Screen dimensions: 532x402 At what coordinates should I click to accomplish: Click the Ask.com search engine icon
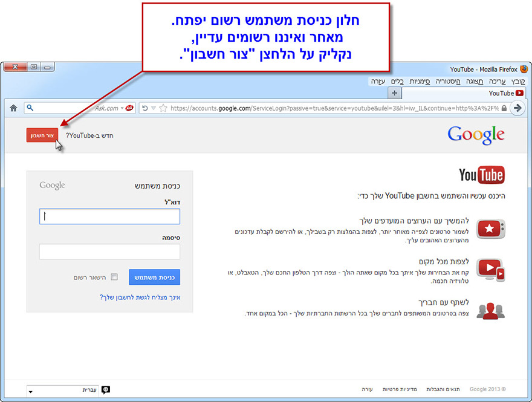(x=128, y=108)
